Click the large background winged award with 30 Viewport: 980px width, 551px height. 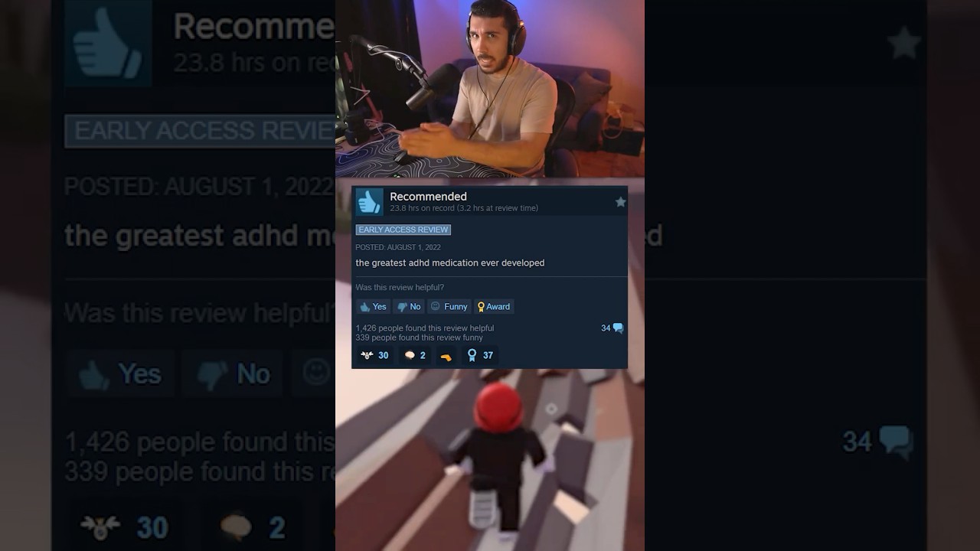(x=122, y=527)
